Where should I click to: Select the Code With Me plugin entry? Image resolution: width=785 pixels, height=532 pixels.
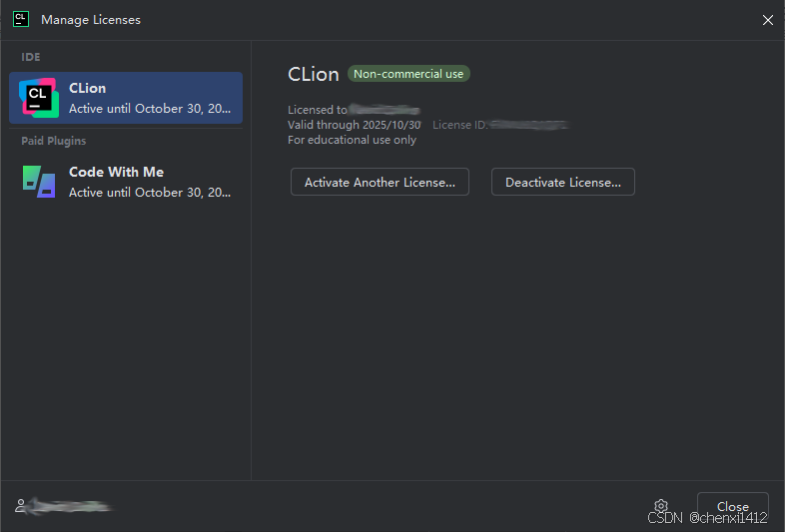pos(126,182)
